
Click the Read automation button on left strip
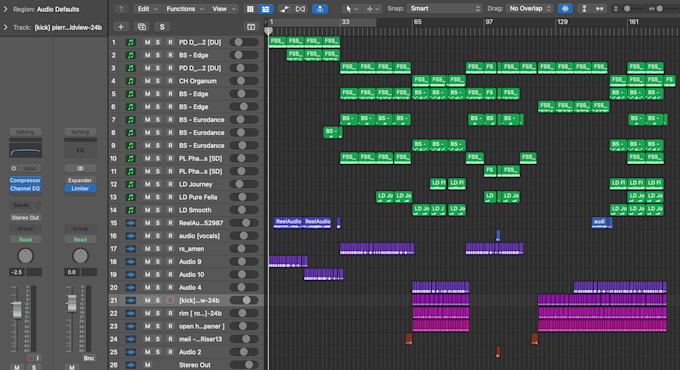click(x=25, y=239)
